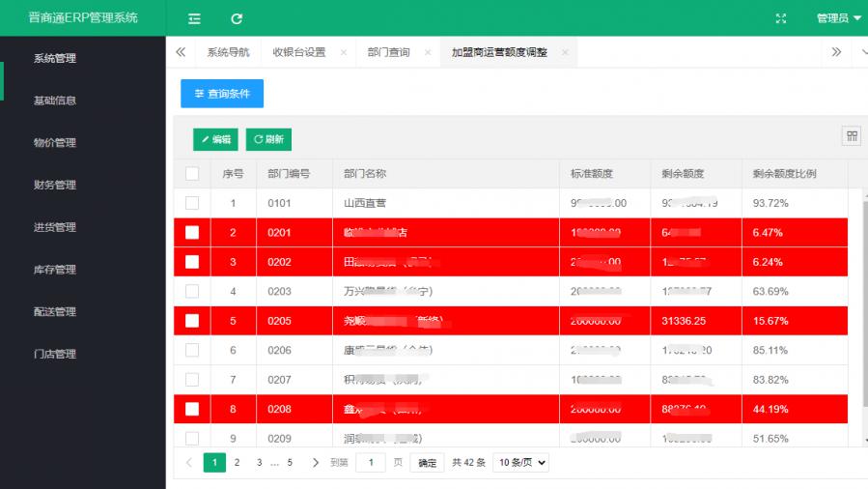Image resolution: width=868 pixels, height=489 pixels.
Task: Click the green 编辑 button
Action: pyautogui.click(x=215, y=139)
